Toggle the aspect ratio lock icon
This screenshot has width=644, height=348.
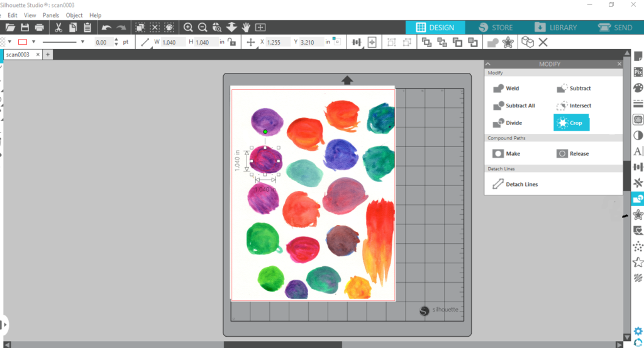(232, 42)
